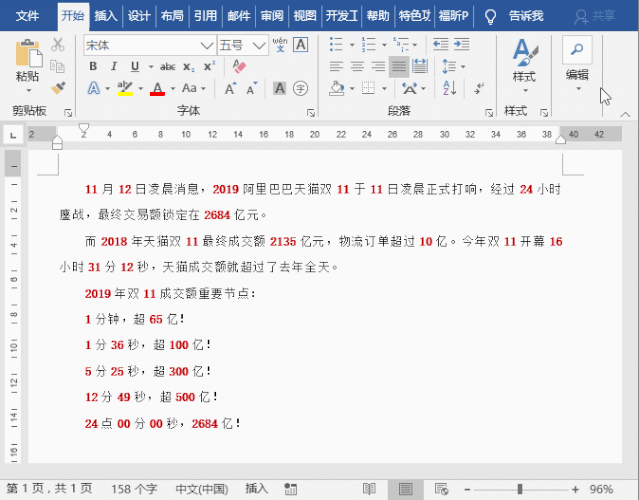Viewport: 639px width, 500px height.
Task: Toggle Strikethrough (abc) formatting
Action: click(167, 67)
